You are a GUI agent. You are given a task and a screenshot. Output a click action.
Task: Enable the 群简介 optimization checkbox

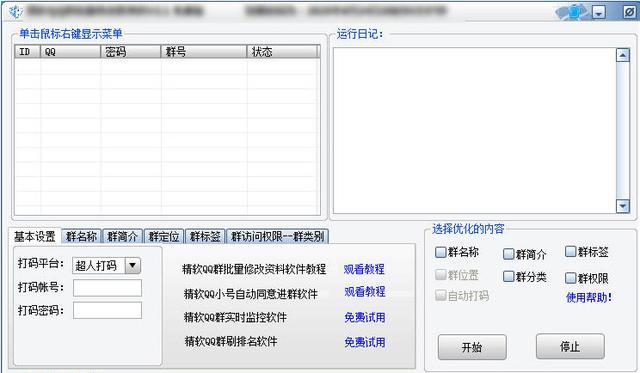508,254
